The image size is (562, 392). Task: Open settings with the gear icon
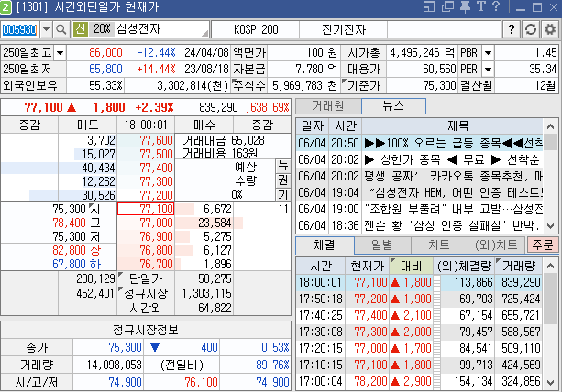click(x=550, y=29)
